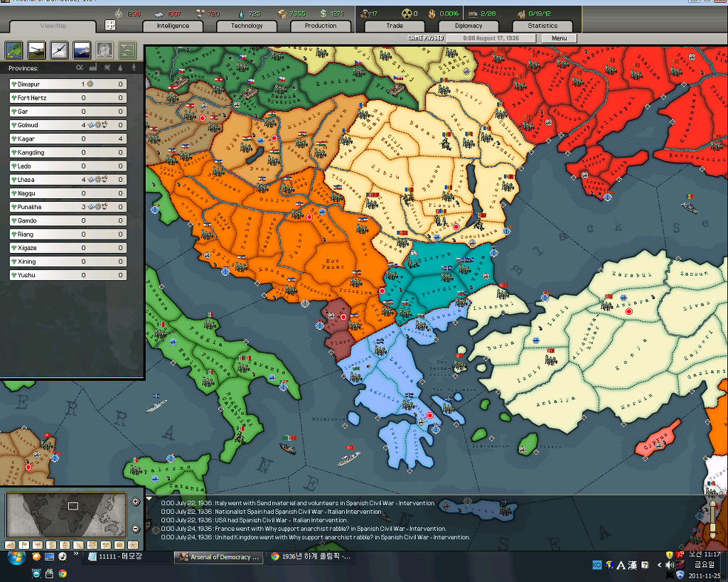Image resolution: width=728 pixels, height=582 pixels.
Task: Open the air units airplane icon
Action: (x=59, y=50)
